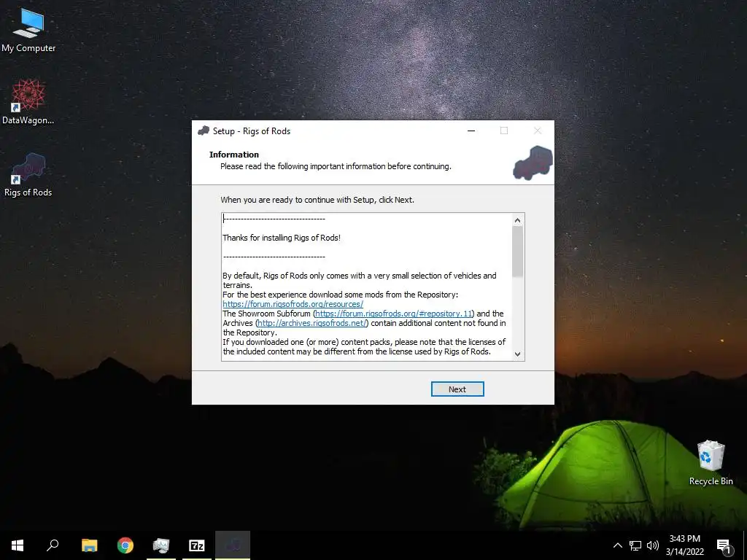Click the Rigs of Rods Setup taskbar button
The height and width of the screenshot is (560, 747).
(x=233, y=545)
